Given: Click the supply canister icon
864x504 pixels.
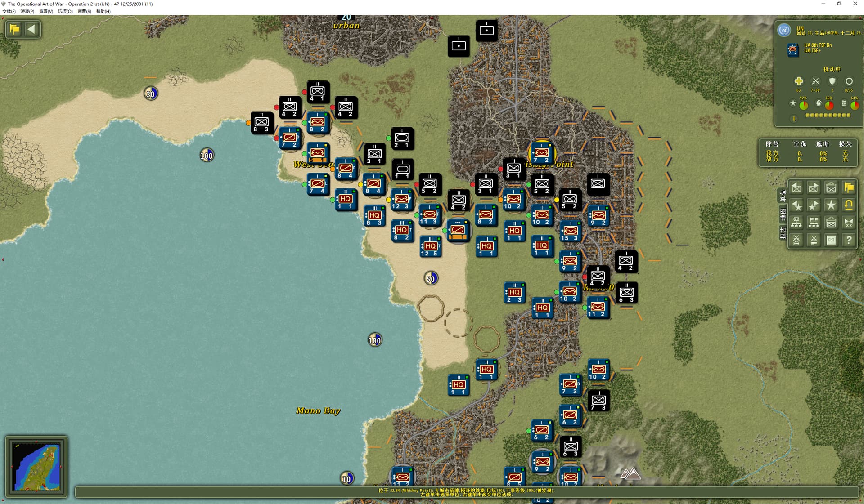Looking at the screenshot, I should [844, 103].
